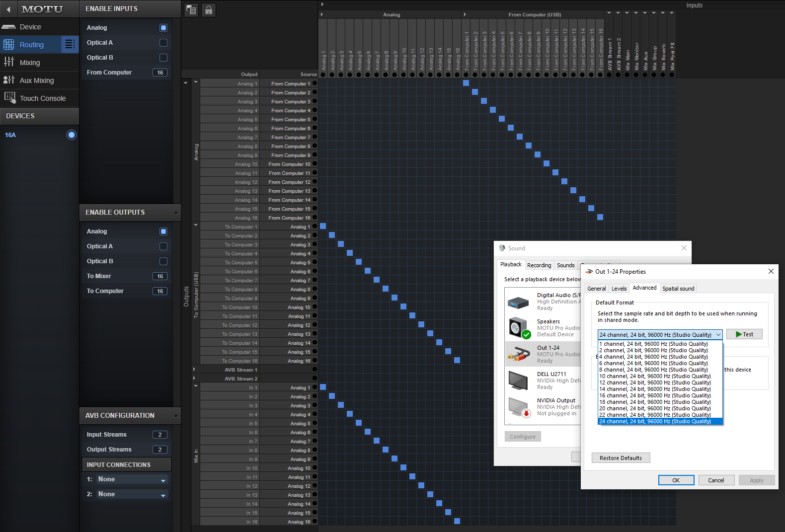This screenshot has height=532, width=785.
Task: Choose 2 channel, 24 bit, 96000 Hz option
Action: pyautogui.click(x=660, y=350)
